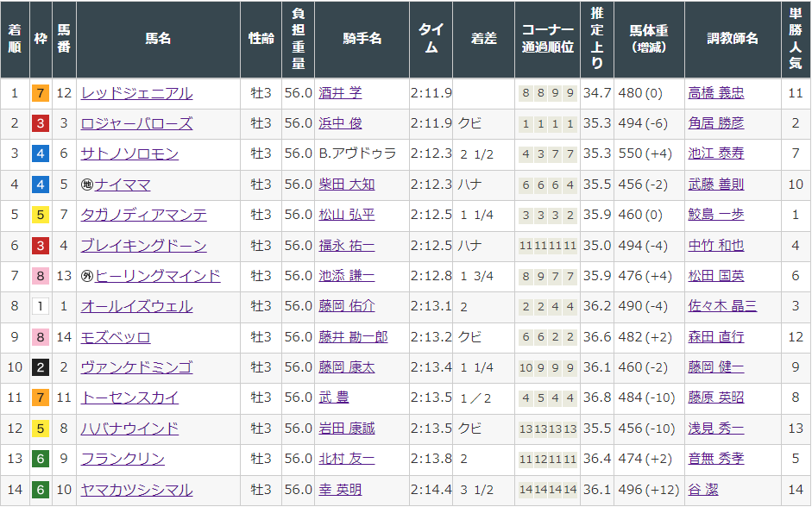Open jockey 藤岡 佑介 link
812x507 pixels.
[346, 306]
